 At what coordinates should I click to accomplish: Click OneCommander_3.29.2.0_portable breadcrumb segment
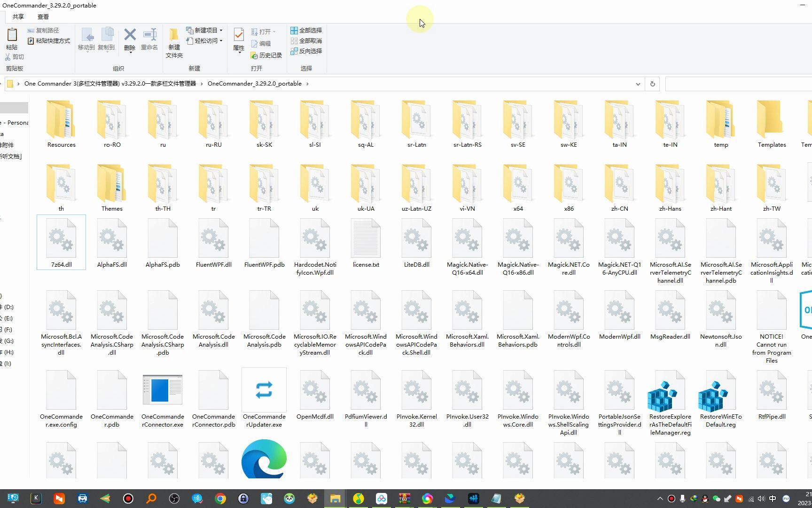(255, 84)
